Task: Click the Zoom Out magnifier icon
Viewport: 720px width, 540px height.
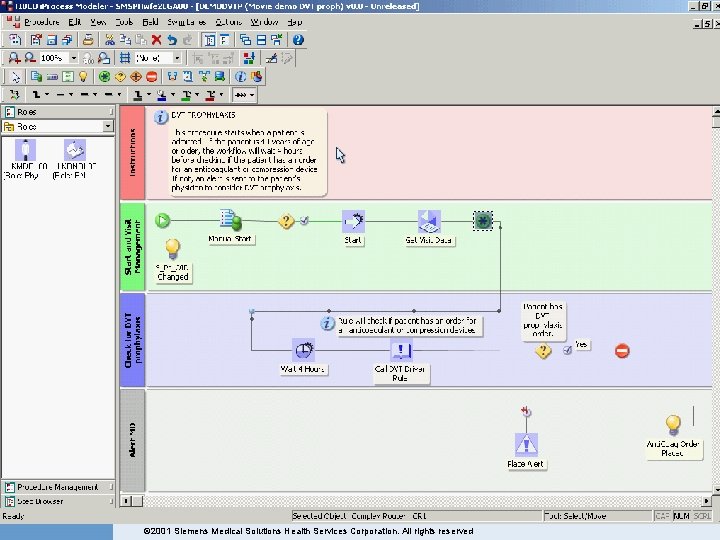Action: (30, 58)
